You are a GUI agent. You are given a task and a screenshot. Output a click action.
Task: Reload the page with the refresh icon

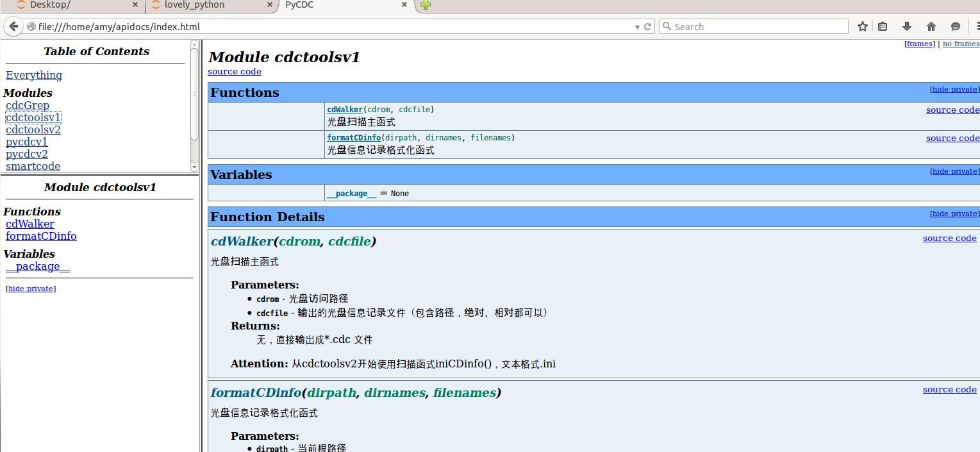pyautogui.click(x=647, y=26)
